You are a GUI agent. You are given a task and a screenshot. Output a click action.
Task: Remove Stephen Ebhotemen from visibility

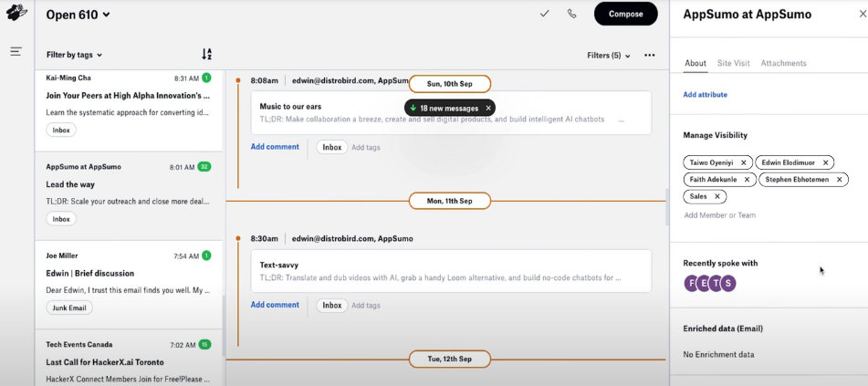(x=839, y=180)
